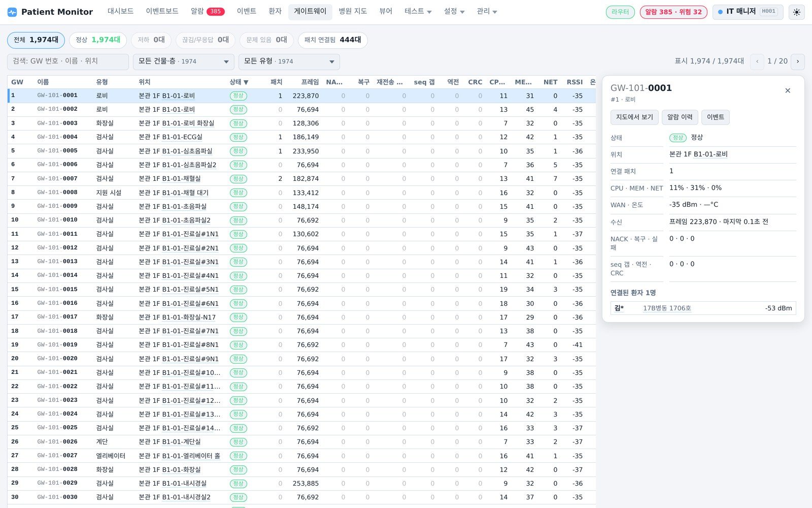The image size is (812, 508).
Task: Open the 모든 유형 dropdown
Action: pyautogui.click(x=289, y=61)
